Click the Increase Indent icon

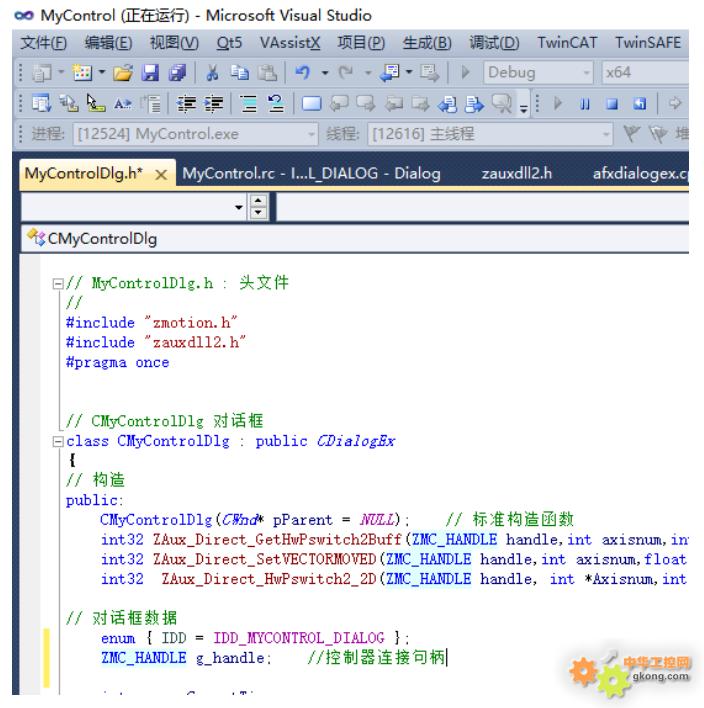tap(213, 104)
